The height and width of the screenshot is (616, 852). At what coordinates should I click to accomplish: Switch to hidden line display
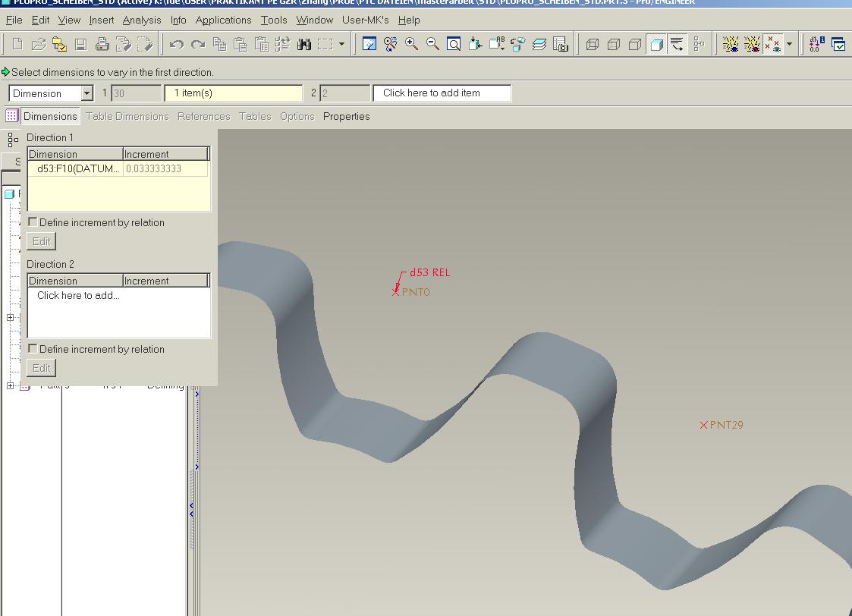[x=614, y=44]
